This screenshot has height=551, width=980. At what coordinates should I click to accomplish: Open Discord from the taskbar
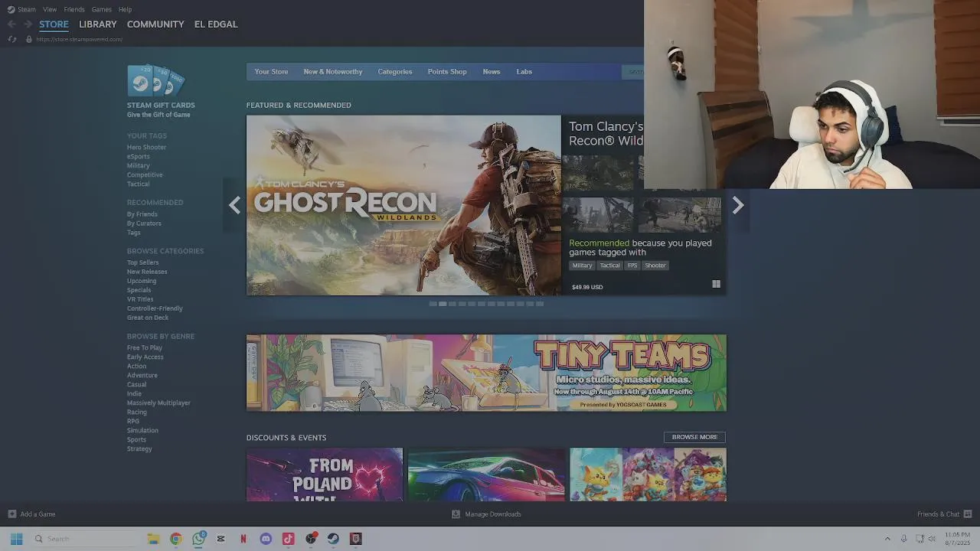(x=266, y=539)
